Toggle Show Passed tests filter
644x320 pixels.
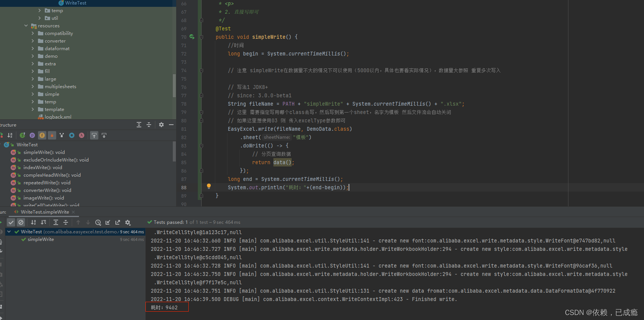pyautogui.click(x=11, y=222)
